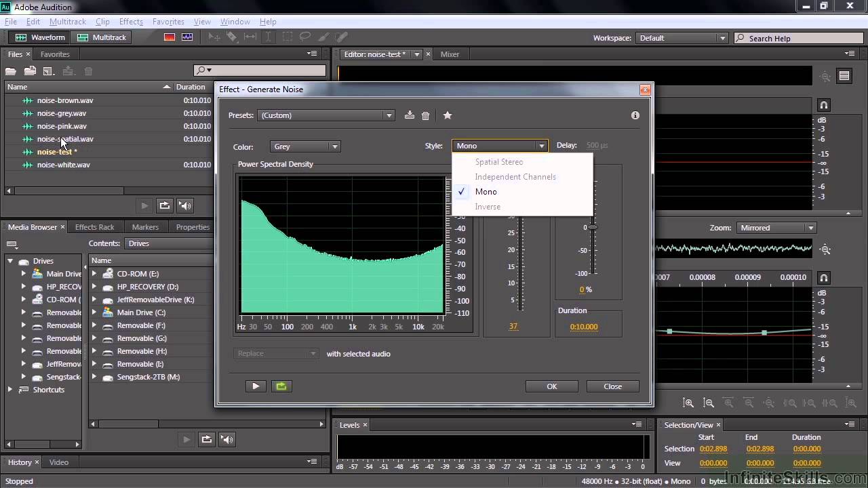Screen dimensions: 868x488
Task: Expand the Main Drive node in the tree
Action: pos(23,274)
